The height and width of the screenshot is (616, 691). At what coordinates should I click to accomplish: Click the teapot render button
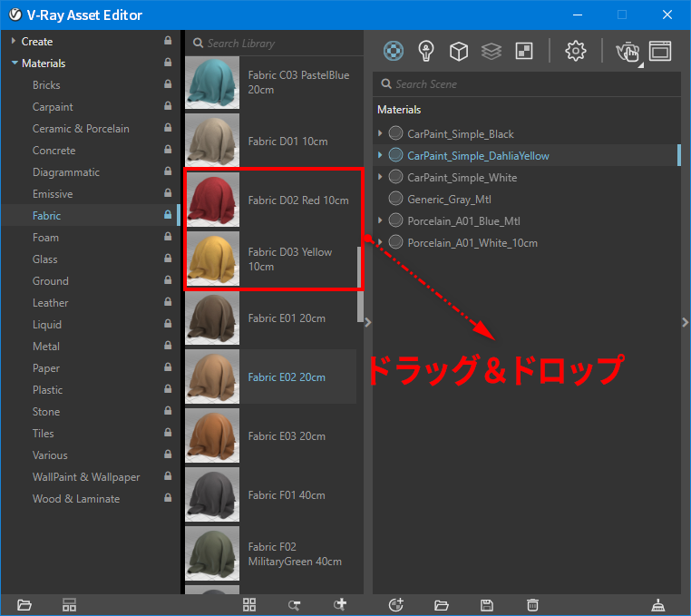pyautogui.click(x=628, y=52)
